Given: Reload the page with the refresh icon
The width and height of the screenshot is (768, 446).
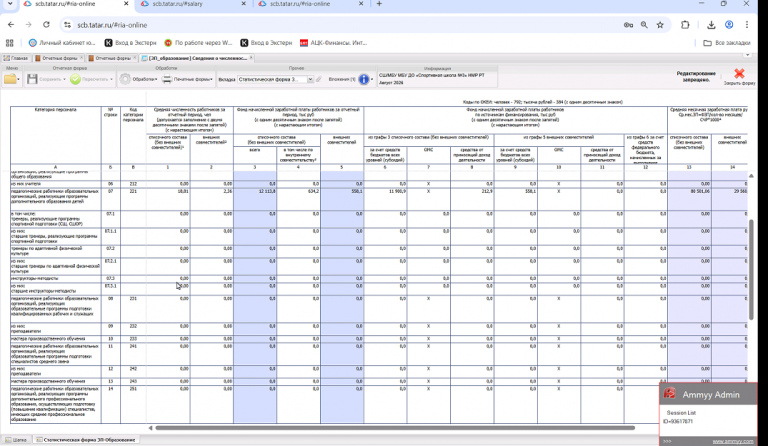Looking at the screenshot, I should tap(46, 24).
